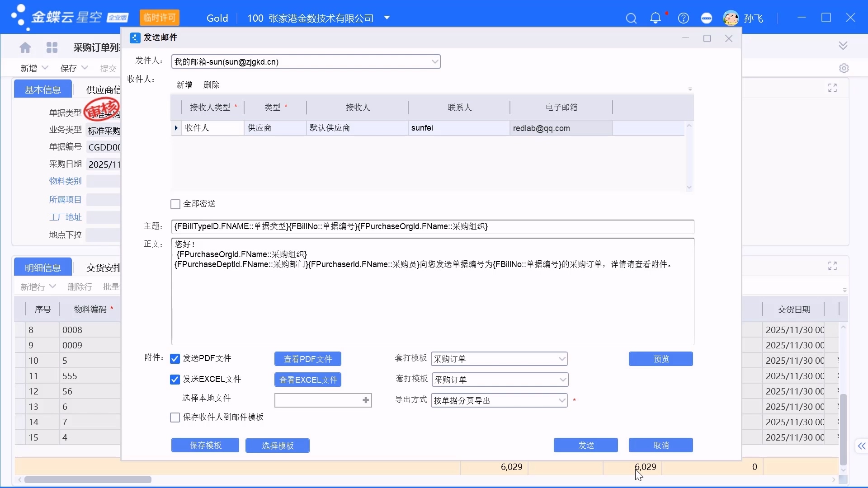
Task: Uncheck 发送PDF文件 checkbox
Action: 175,359
